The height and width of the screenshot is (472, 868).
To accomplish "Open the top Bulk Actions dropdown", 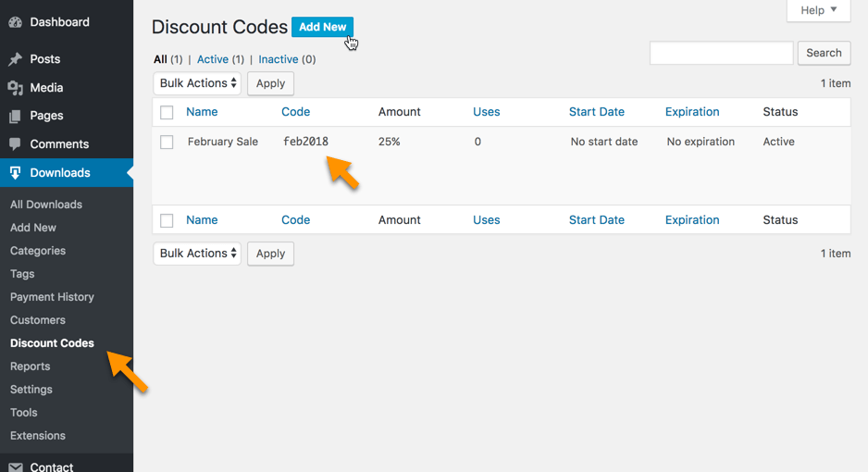I will coord(197,83).
